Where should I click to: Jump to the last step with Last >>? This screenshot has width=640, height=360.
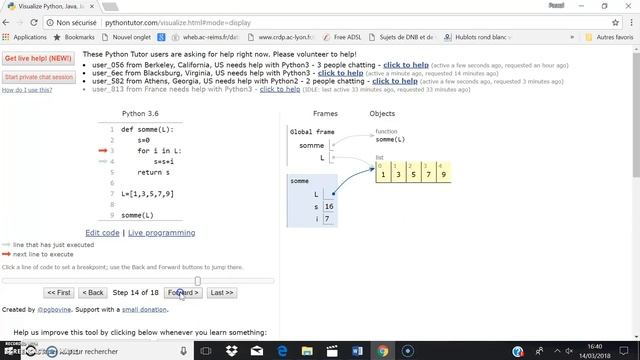222,293
